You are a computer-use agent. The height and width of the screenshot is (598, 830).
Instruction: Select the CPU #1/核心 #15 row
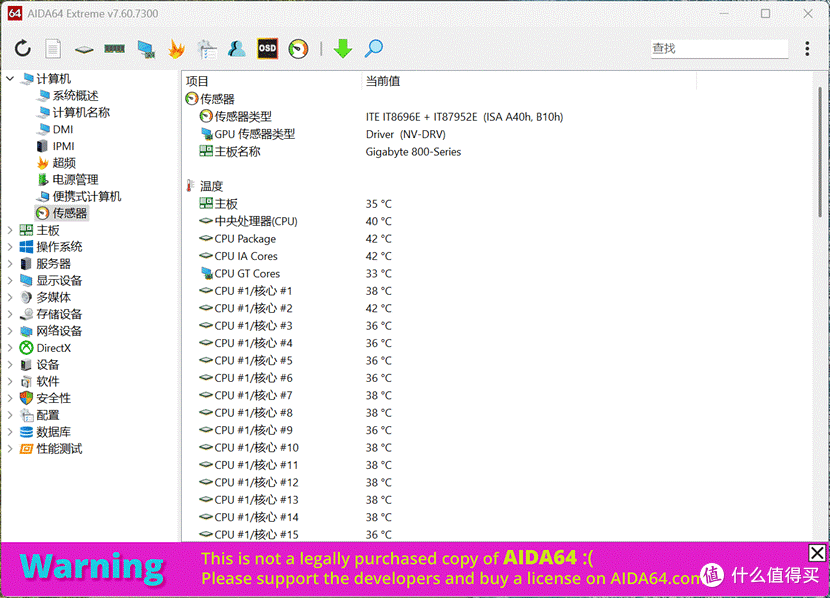point(295,534)
